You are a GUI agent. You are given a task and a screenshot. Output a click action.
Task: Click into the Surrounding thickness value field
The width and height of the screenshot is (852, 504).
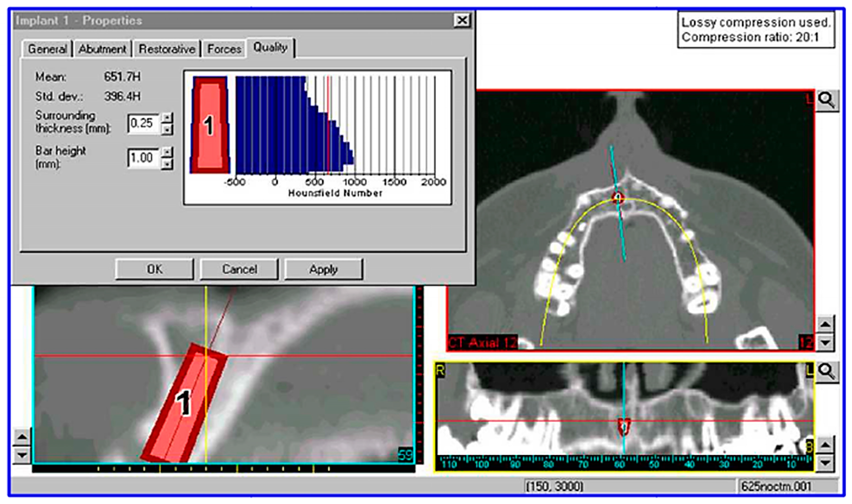pyautogui.click(x=143, y=123)
